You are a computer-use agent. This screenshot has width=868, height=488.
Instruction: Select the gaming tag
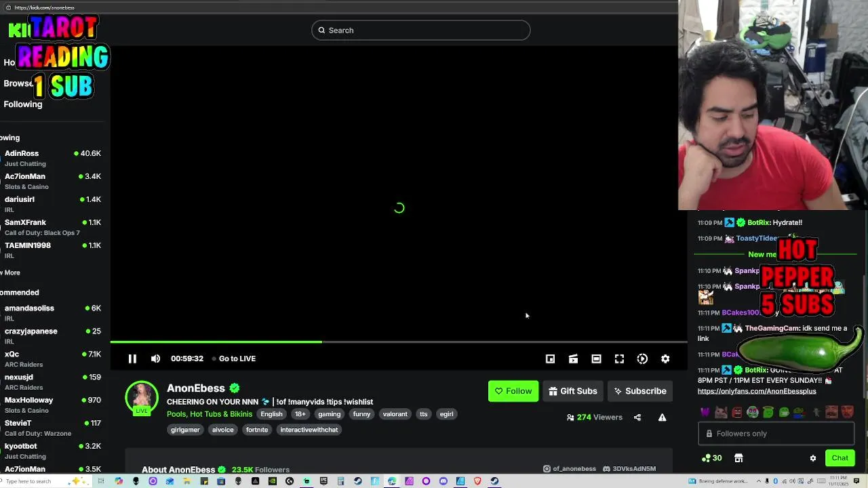(329, 414)
